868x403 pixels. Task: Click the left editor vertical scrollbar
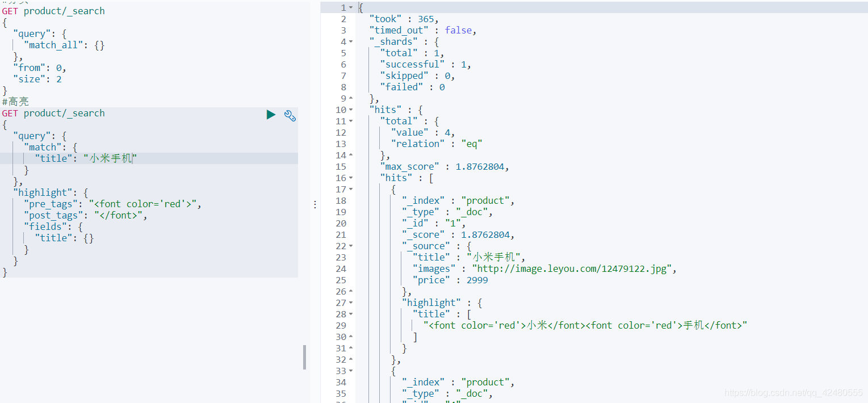[x=305, y=357]
